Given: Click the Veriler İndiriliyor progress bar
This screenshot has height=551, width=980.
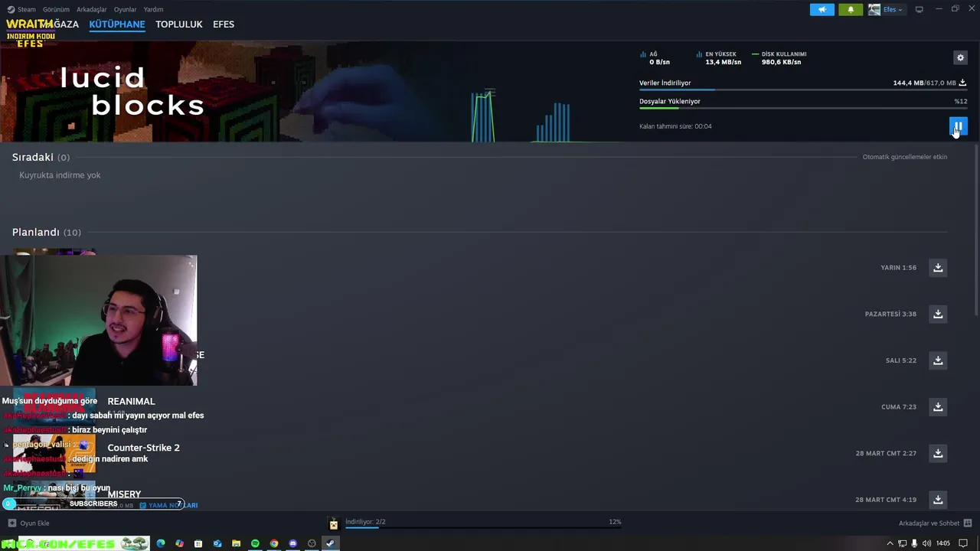Looking at the screenshot, I should point(802,90).
